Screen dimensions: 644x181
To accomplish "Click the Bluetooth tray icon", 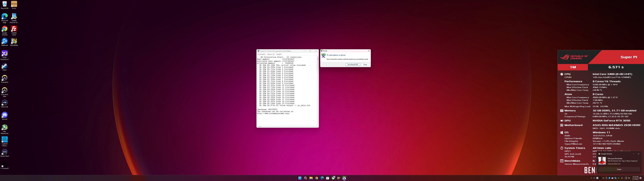I will [x=610, y=178].
